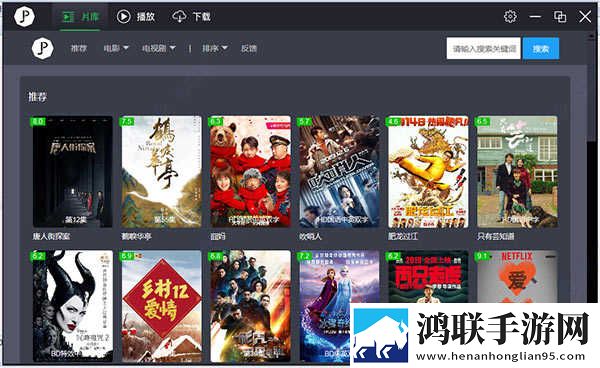The image size is (600, 368).
Task: Switch to the 片库 library tab
Action: (x=80, y=16)
